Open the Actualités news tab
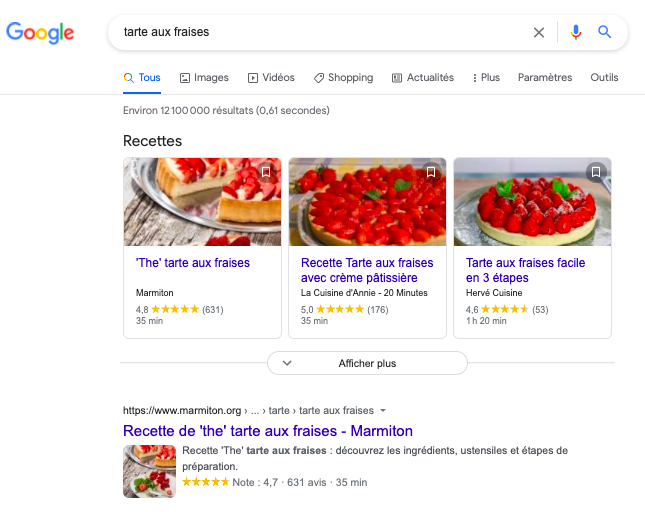The height and width of the screenshot is (512, 645). (423, 77)
